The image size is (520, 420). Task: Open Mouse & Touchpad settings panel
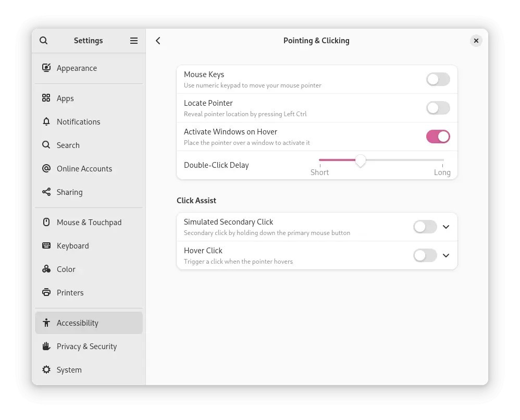(89, 223)
